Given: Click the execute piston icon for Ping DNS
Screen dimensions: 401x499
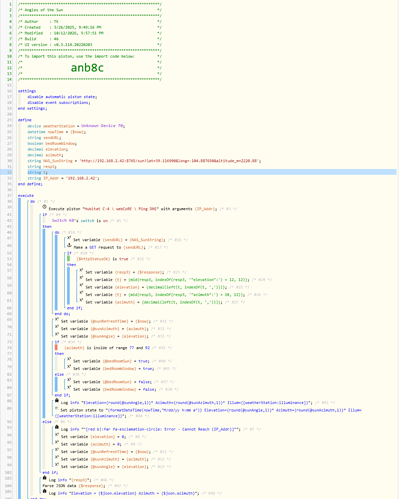Looking at the screenshot, I should (44, 207).
